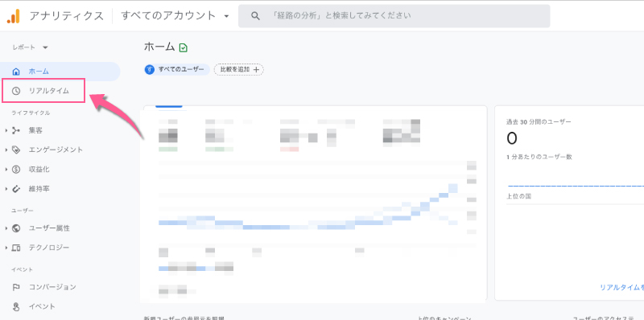Click the 比較を追加 button
Image resolution: width=644 pixels, height=320 pixels.
point(239,70)
